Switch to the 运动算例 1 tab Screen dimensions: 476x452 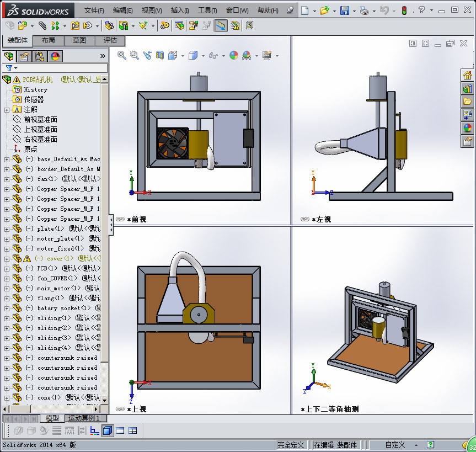pyautogui.click(x=86, y=418)
